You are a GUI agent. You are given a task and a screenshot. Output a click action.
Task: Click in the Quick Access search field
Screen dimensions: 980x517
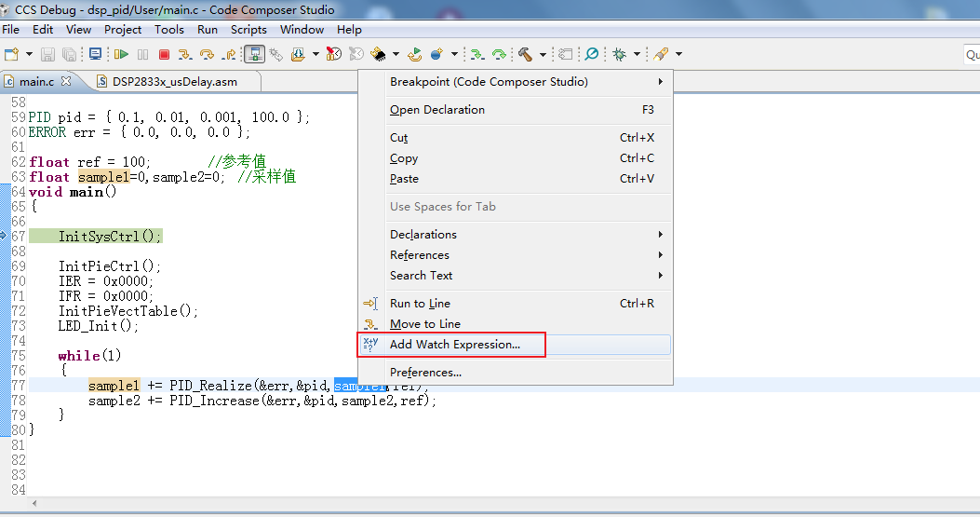(972, 54)
